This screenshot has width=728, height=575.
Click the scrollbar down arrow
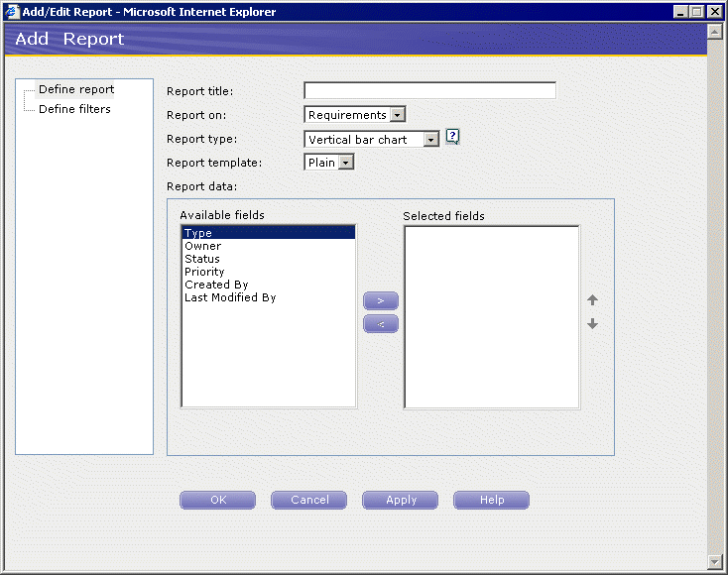pos(714,561)
